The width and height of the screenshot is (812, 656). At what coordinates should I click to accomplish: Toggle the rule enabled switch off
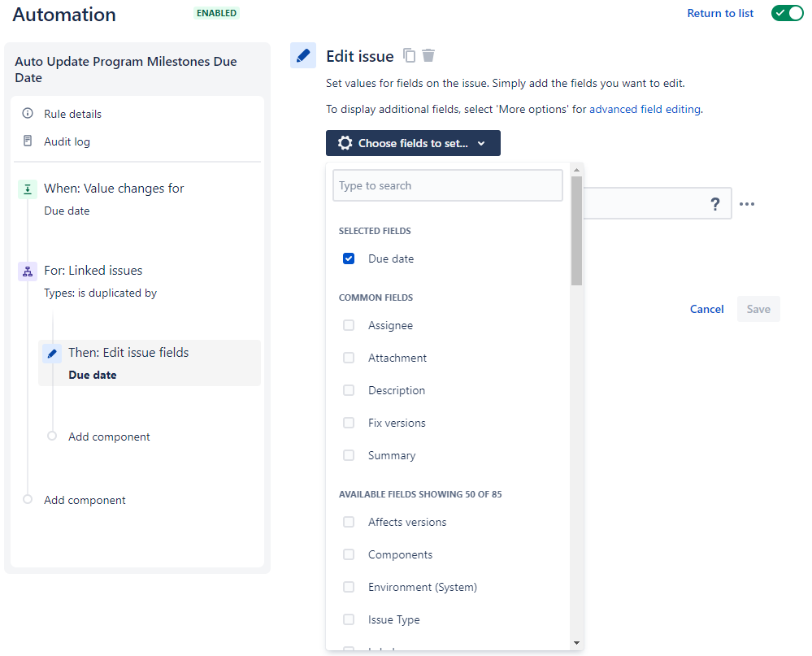787,13
